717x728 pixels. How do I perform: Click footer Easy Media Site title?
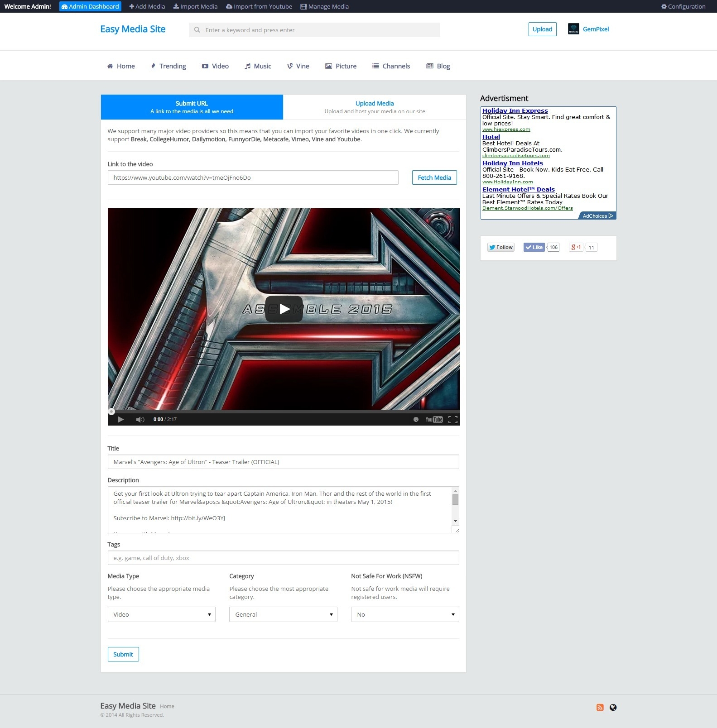128,706
